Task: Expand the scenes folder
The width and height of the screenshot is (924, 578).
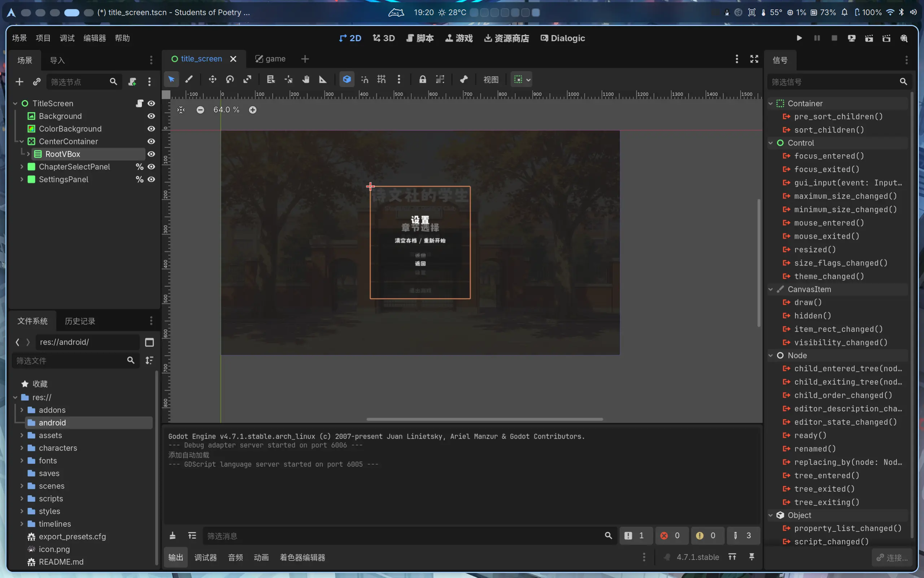Action: click(x=22, y=486)
